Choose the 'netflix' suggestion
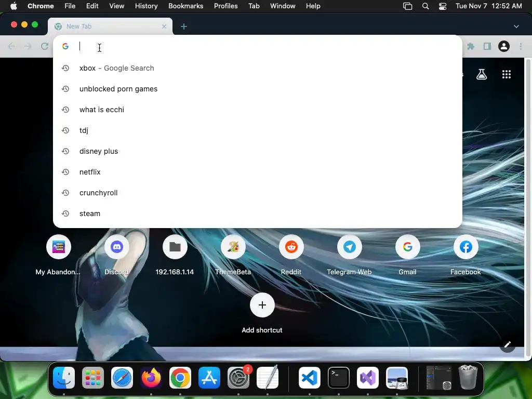532x399 pixels. (258, 172)
